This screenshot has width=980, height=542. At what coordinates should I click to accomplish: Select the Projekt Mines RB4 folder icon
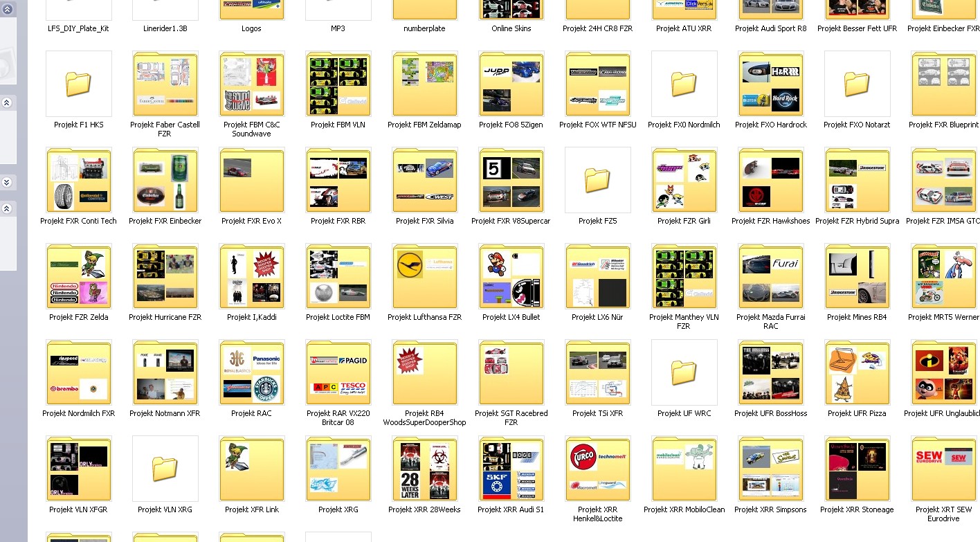click(857, 276)
